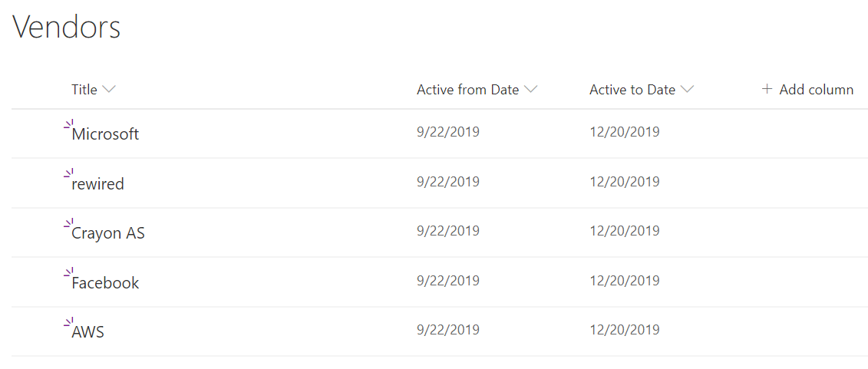Click the Title column header label
The image size is (868, 369).
84,90
